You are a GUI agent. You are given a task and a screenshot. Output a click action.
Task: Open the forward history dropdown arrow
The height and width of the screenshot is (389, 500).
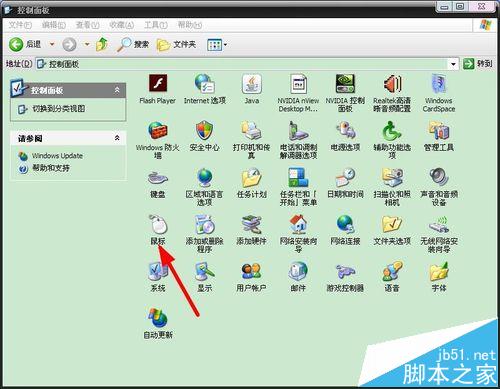(x=87, y=44)
